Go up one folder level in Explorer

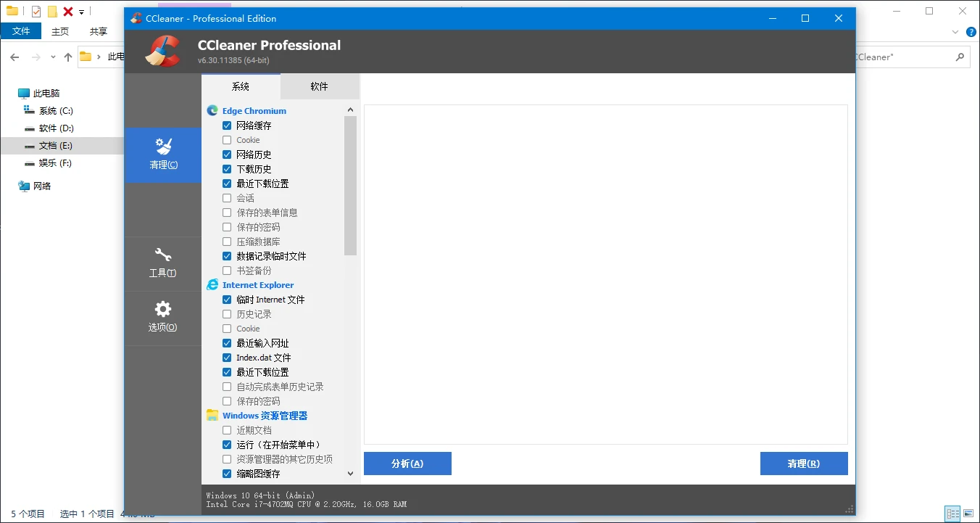pos(68,57)
